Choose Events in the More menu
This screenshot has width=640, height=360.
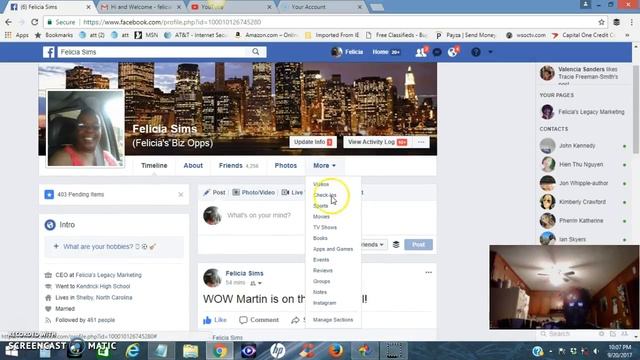click(321, 260)
